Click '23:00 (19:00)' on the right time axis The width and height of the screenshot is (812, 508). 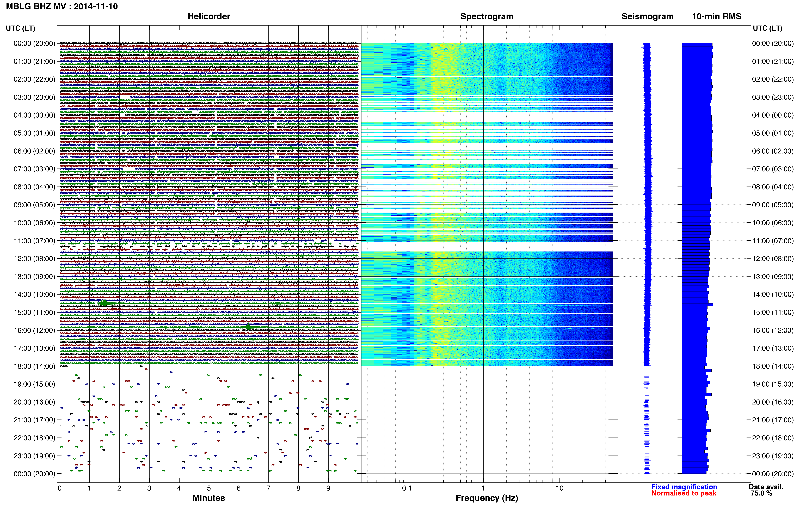[773, 456]
